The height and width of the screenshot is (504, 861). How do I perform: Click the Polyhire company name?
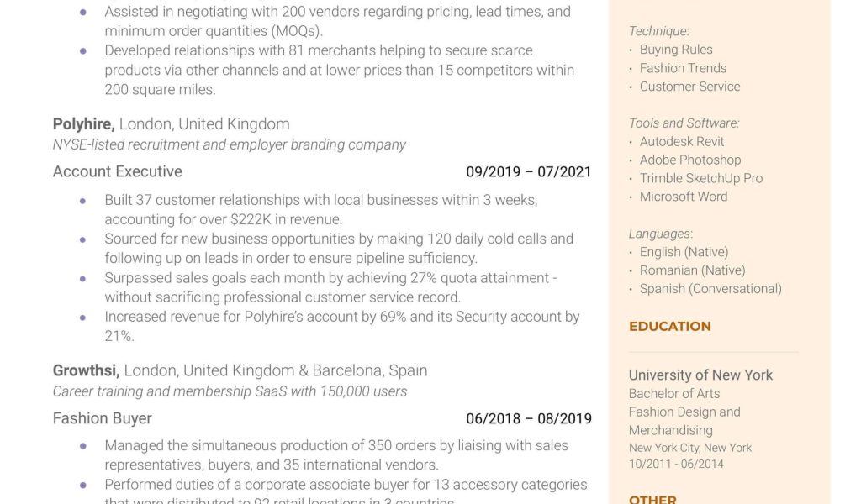click(83, 124)
